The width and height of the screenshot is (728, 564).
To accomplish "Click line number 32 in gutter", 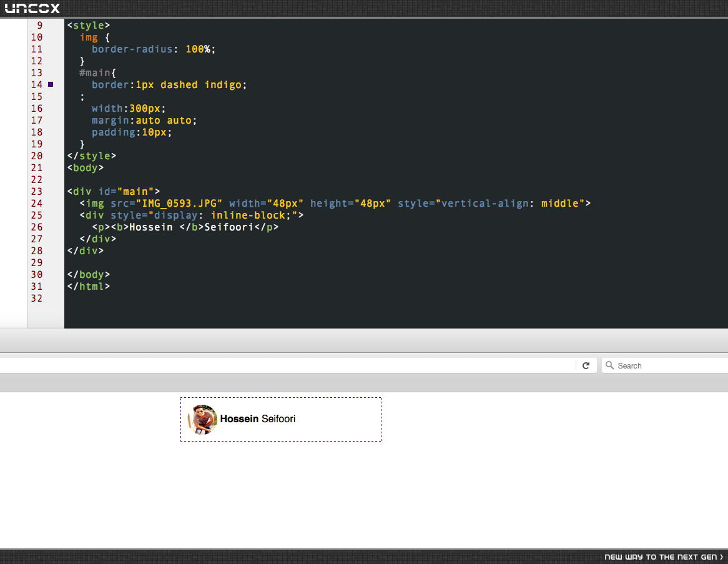I will coord(37,299).
